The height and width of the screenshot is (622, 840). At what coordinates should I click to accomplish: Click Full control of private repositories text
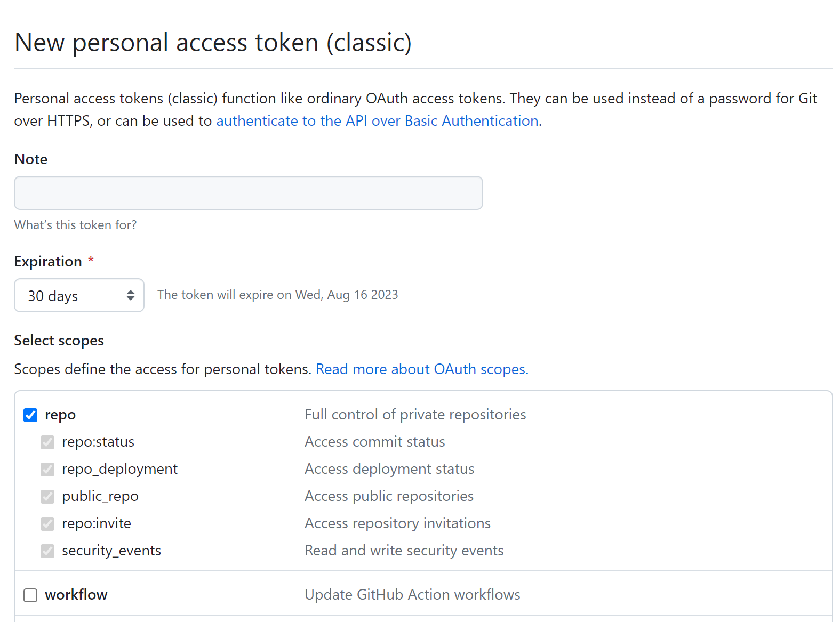(x=415, y=415)
